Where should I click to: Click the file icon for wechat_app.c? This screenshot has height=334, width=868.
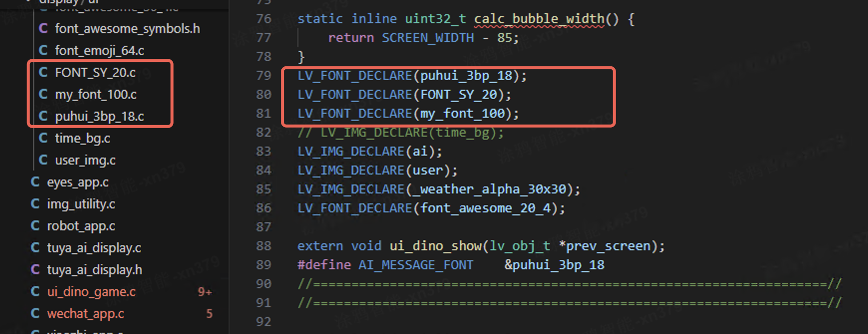pyautogui.click(x=35, y=314)
